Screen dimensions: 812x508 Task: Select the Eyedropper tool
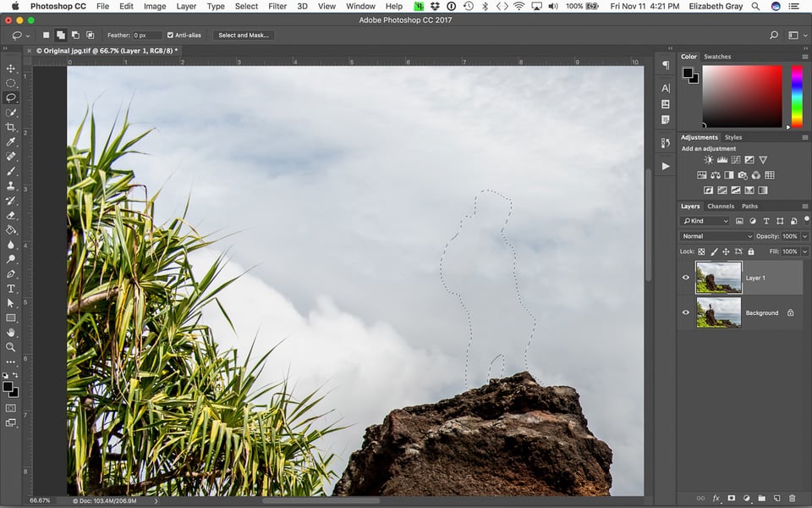point(10,142)
